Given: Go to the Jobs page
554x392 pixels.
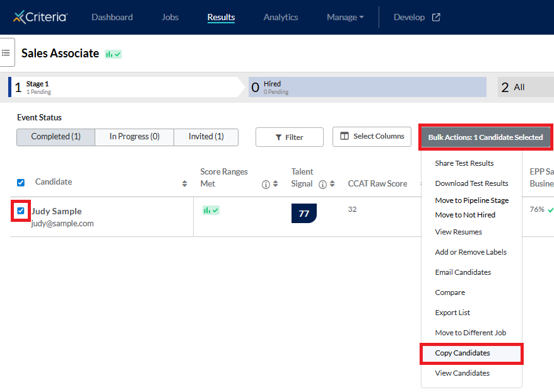Looking at the screenshot, I should point(170,17).
